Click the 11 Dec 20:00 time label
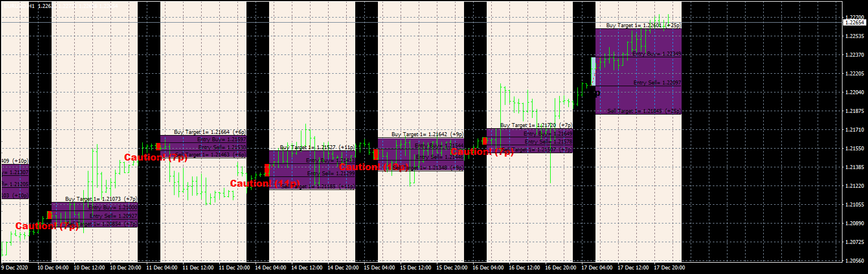 [x=234, y=267]
